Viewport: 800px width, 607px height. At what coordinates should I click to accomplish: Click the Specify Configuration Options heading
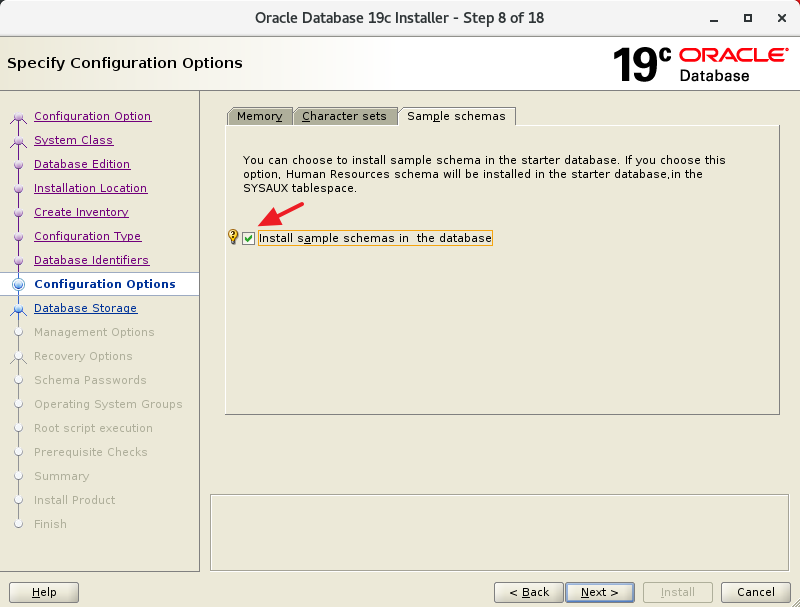click(x=124, y=63)
